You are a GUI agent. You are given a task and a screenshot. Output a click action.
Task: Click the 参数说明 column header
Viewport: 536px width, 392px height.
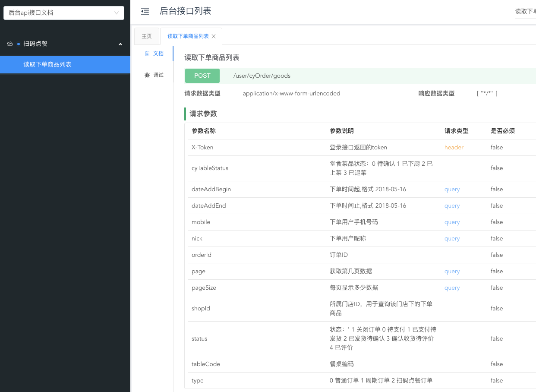click(x=342, y=131)
